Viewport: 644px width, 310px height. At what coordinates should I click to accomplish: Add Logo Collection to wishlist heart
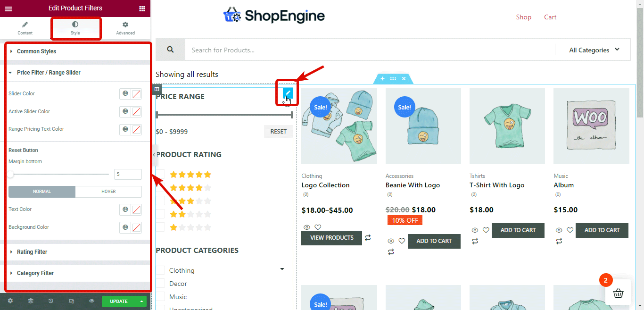coord(318,227)
